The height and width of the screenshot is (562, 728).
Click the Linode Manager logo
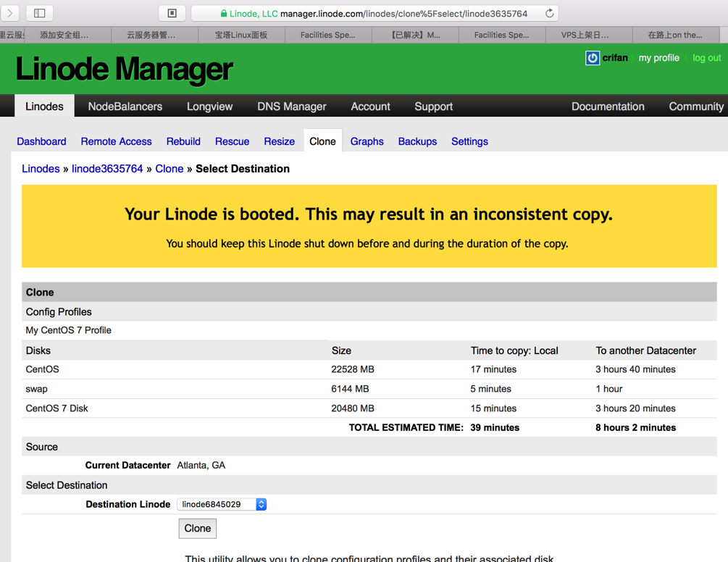(x=124, y=70)
